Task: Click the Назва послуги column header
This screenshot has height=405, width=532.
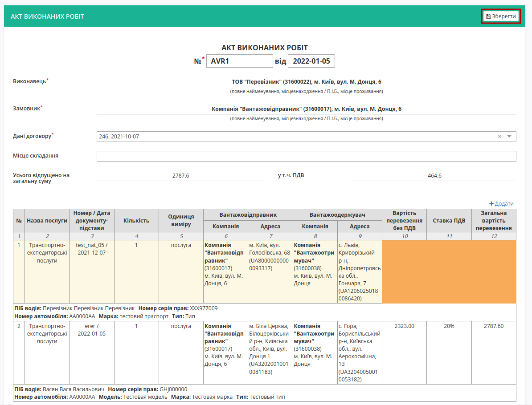Action: 47,221
